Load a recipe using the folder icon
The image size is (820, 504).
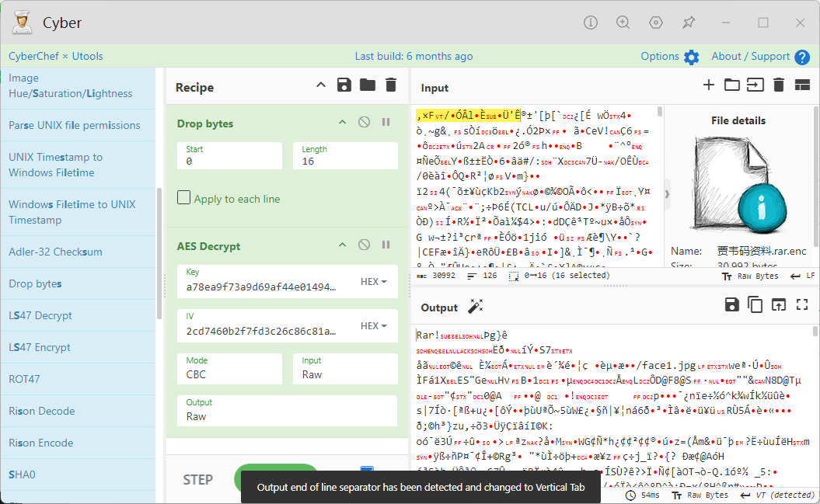point(368,85)
